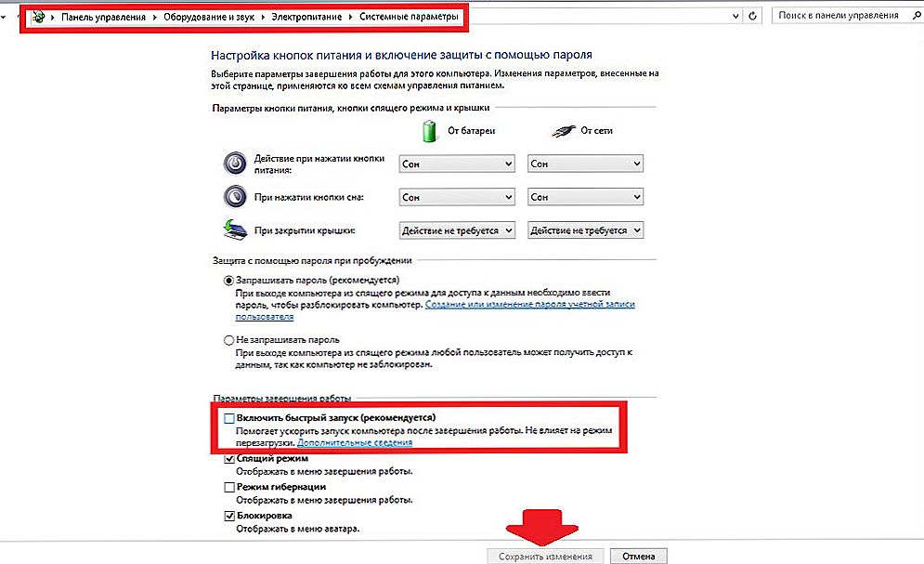Go to Электропитание in the breadcrumb
Viewport: 924px width, 564px height.
click(x=306, y=17)
